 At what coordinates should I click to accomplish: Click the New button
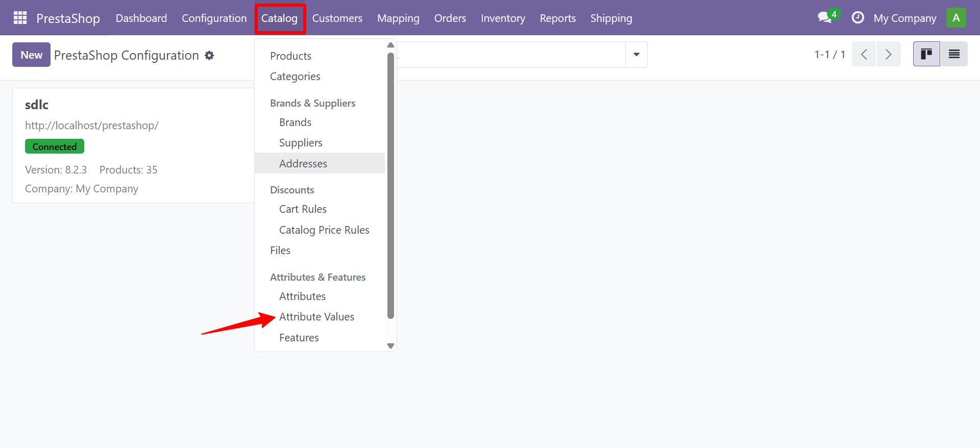coord(31,55)
